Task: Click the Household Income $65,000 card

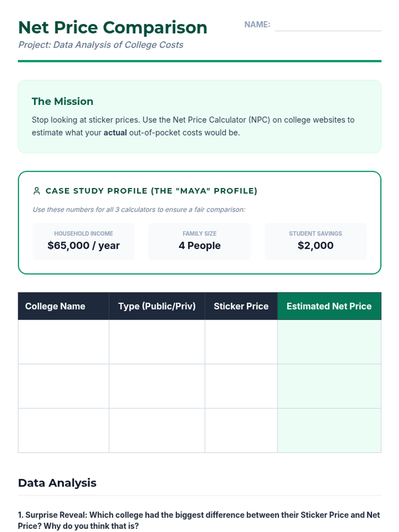Action: [83, 241]
